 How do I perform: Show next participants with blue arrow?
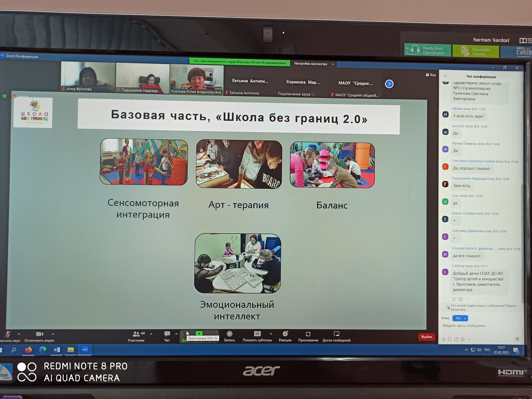click(389, 84)
